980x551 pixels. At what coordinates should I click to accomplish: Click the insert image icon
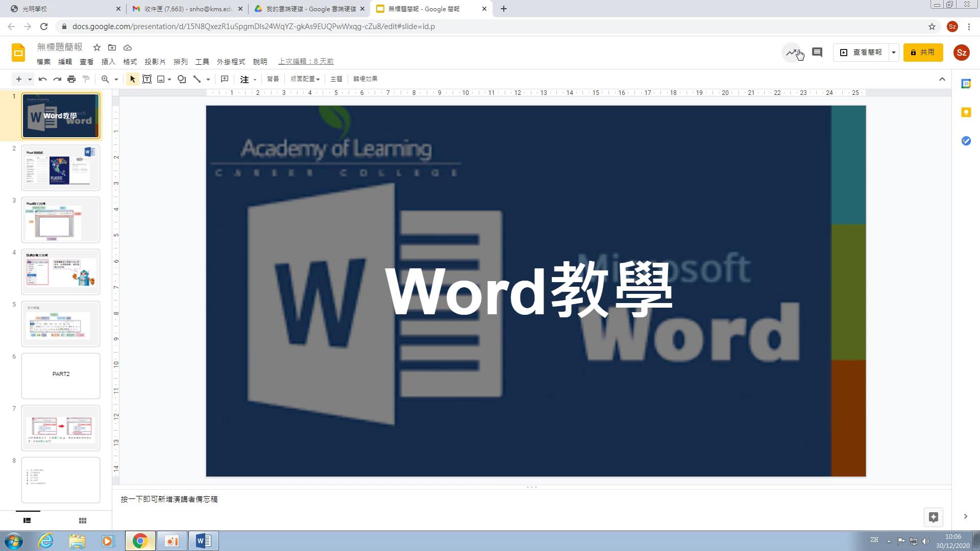click(161, 79)
